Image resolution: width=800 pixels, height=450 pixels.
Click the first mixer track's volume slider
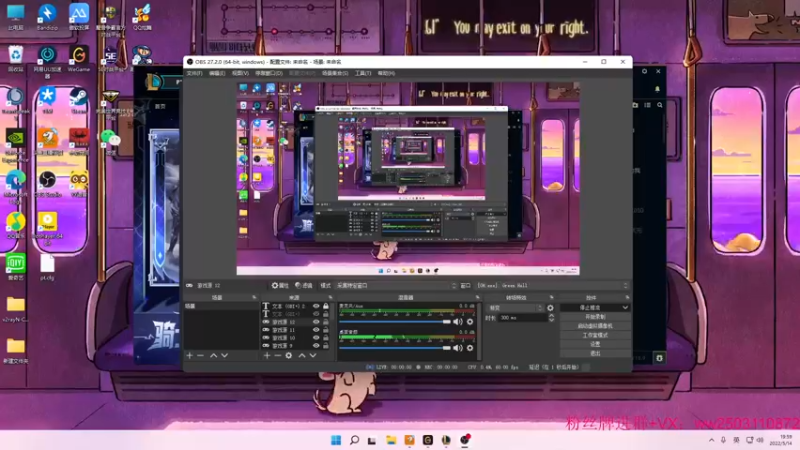pyautogui.click(x=395, y=322)
